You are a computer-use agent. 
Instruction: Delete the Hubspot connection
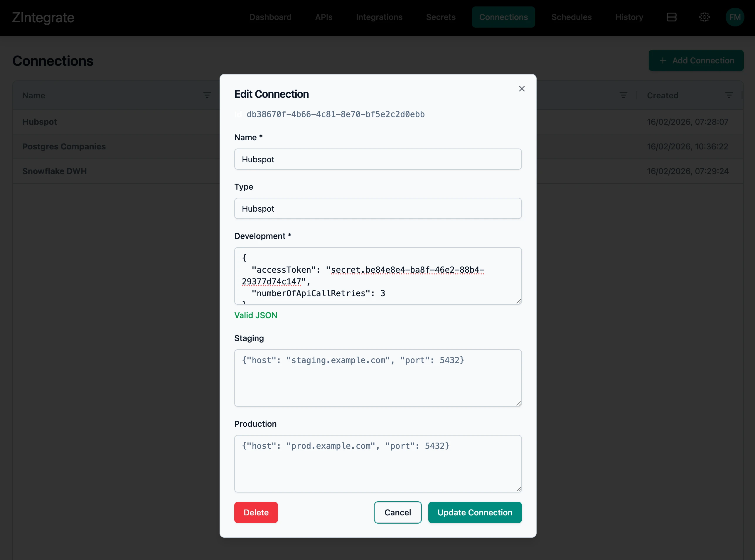256,512
